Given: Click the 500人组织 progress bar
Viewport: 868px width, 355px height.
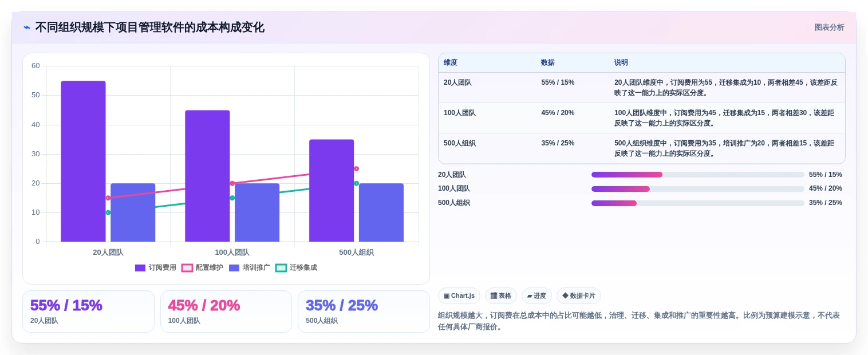Looking at the screenshot, I should click(698, 203).
